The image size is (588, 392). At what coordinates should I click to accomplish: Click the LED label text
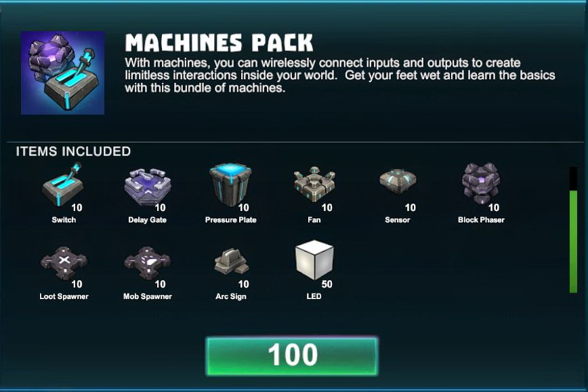pyautogui.click(x=314, y=296)
